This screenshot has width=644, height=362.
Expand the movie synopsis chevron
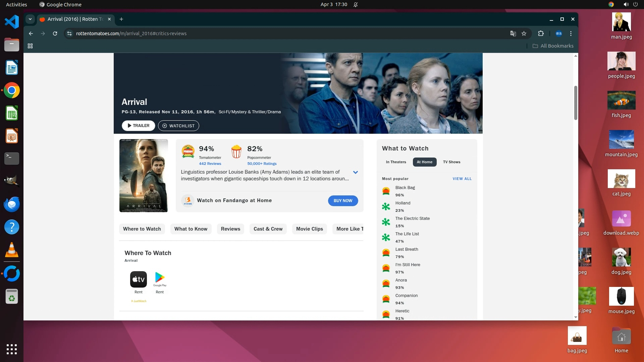[356, 172]
